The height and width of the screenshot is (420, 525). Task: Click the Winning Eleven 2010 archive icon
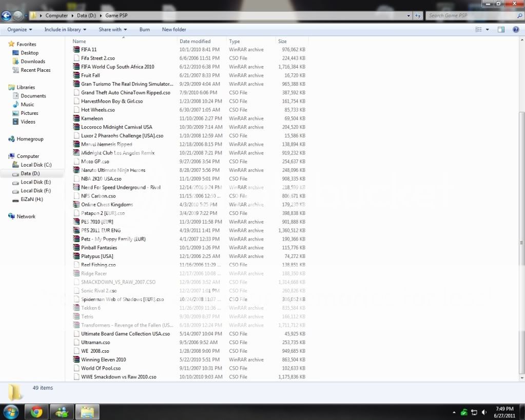coord(76,359)
